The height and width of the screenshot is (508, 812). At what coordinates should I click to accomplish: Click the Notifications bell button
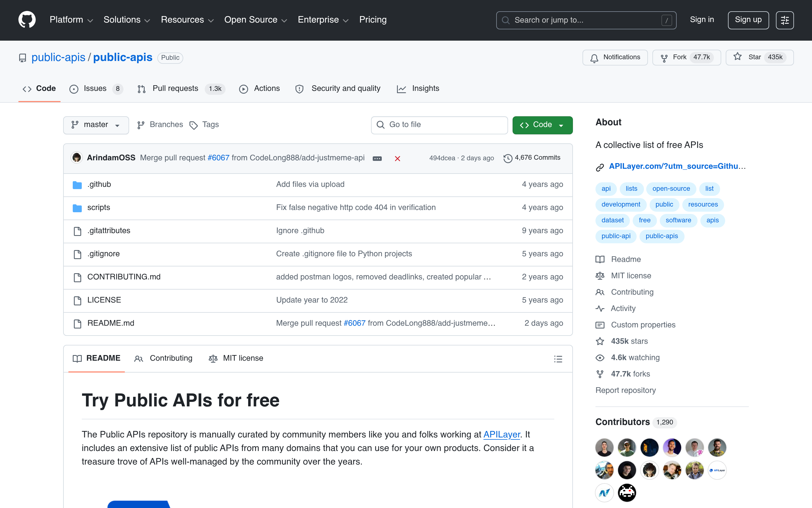[x=615, y=58]
